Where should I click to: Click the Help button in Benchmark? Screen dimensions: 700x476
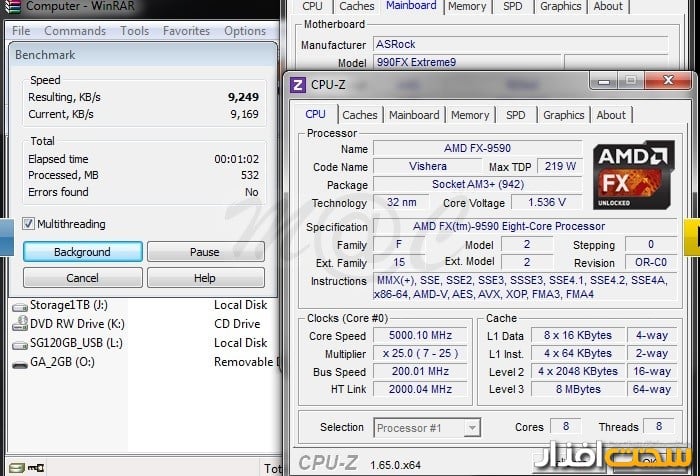click(205, 278)
